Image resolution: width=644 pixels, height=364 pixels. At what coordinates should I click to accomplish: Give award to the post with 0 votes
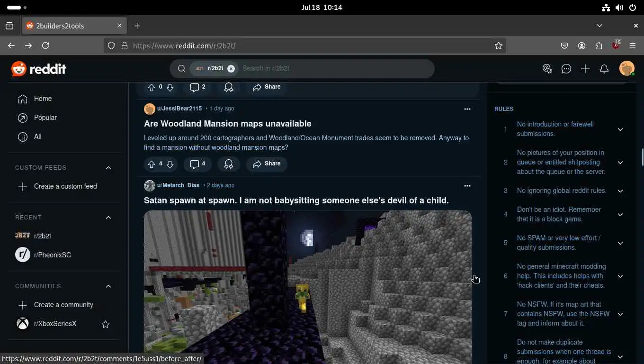229,87
